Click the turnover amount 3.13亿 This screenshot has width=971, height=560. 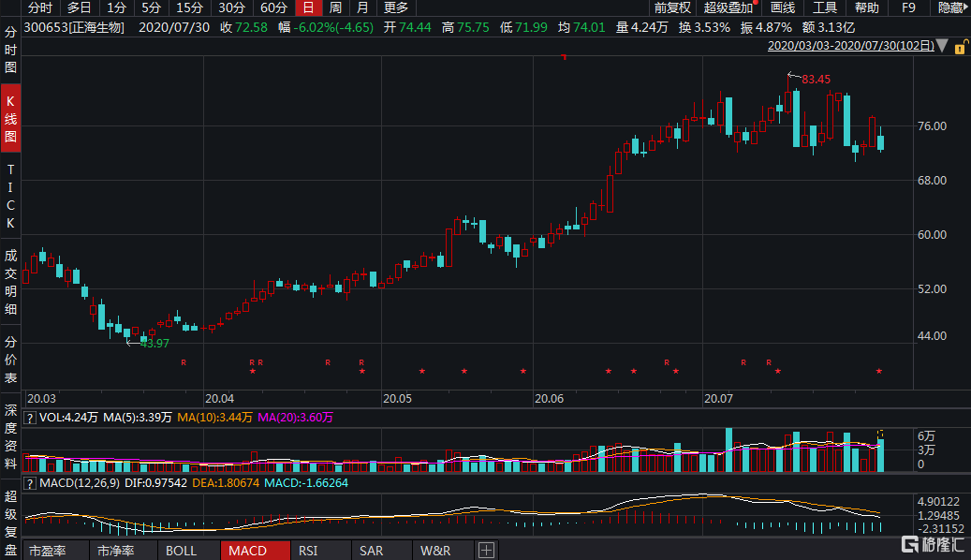pyautogui.click(x=836, y=28)
